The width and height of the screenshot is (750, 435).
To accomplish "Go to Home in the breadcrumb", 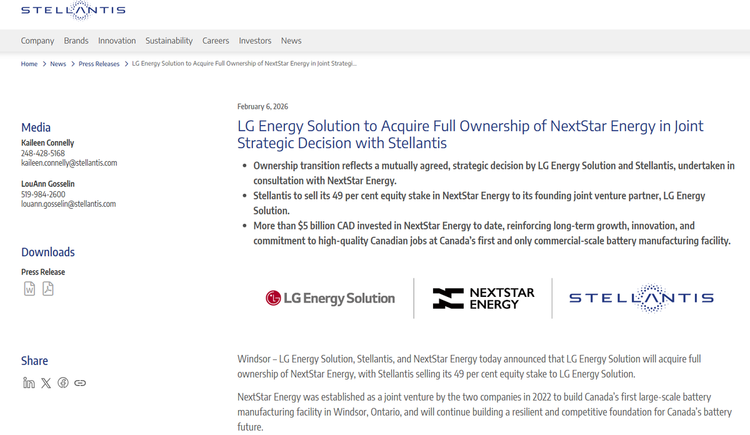I will coord(29,64).
